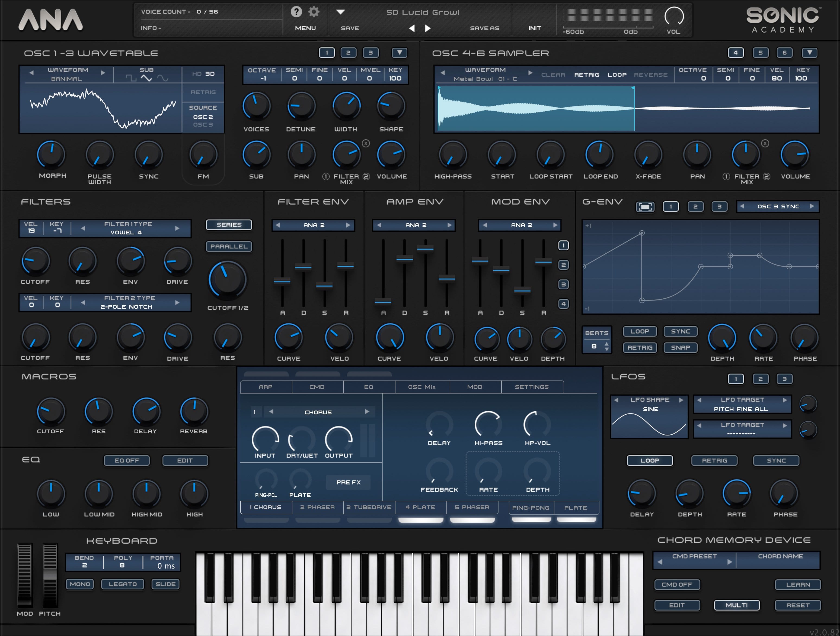Click LEARN in the Chord Memory Device
The height and width of the screenshot is (636, 840).
coord(798,585)
